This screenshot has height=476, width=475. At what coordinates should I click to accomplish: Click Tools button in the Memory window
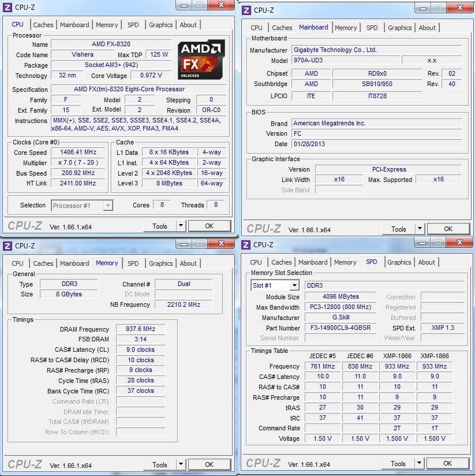[x=160, y=464]
